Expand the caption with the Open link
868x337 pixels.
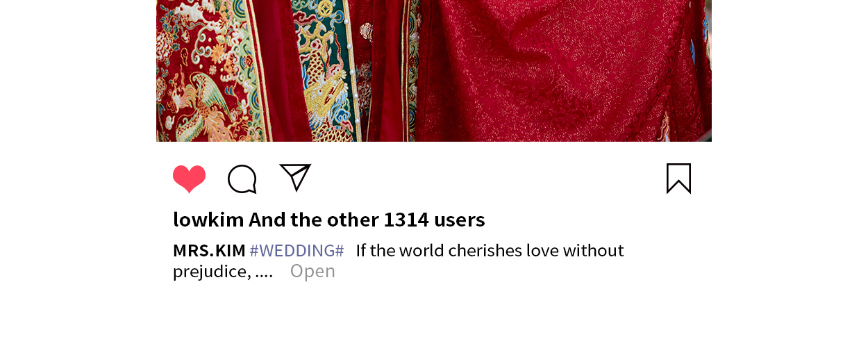(x=312, y=271)
